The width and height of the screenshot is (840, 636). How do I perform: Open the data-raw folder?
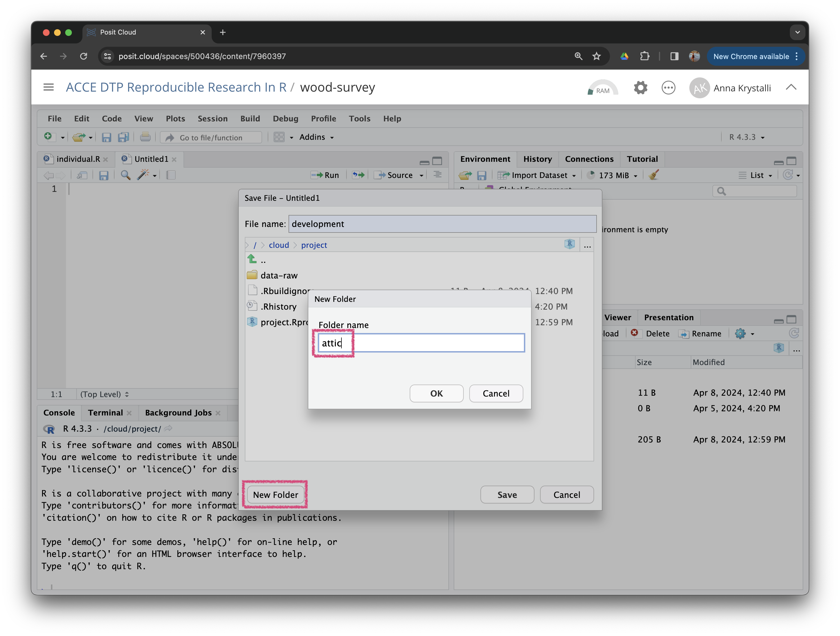pos(279,275)
